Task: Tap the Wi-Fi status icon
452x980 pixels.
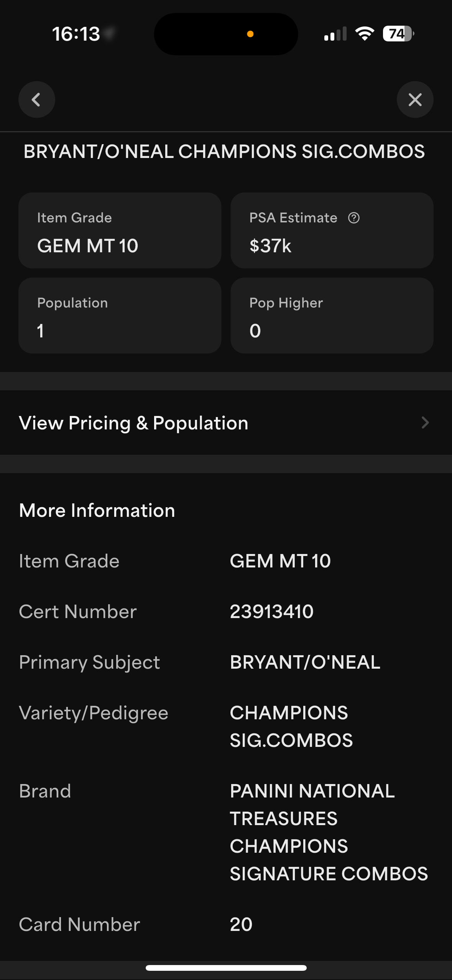Action: coord(365,34)
